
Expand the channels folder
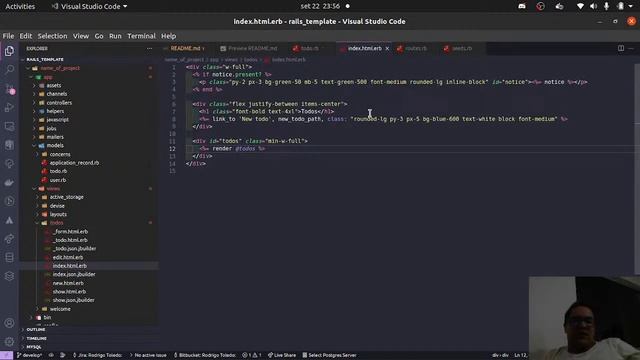56,94
